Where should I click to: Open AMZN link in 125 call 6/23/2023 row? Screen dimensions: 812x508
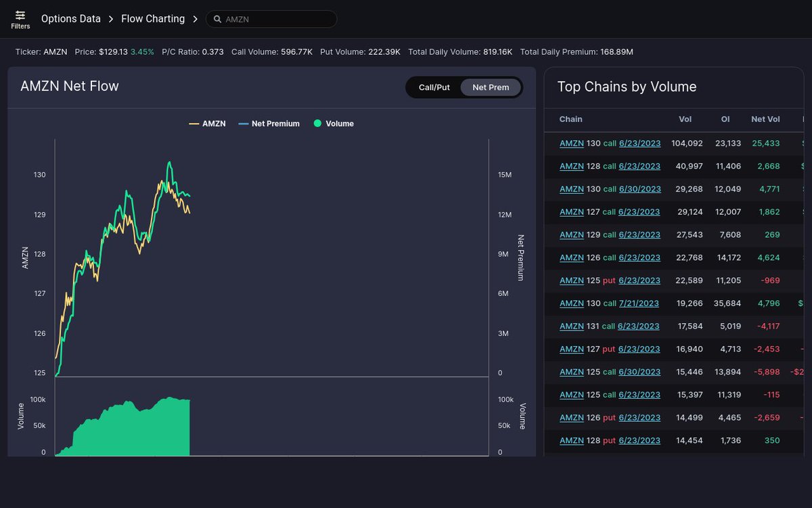pos(572,395)
